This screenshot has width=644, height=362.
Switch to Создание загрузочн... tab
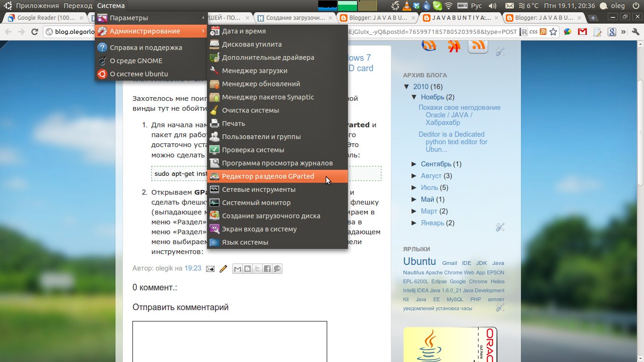[296, 18]
